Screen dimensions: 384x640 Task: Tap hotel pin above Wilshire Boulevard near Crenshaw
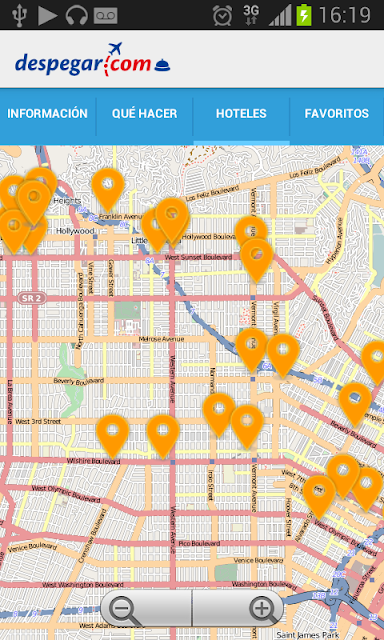[x=113, y=436]
